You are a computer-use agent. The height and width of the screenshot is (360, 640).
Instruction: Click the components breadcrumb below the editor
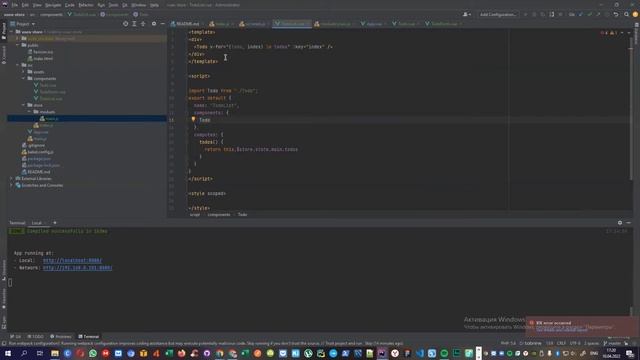219,215
